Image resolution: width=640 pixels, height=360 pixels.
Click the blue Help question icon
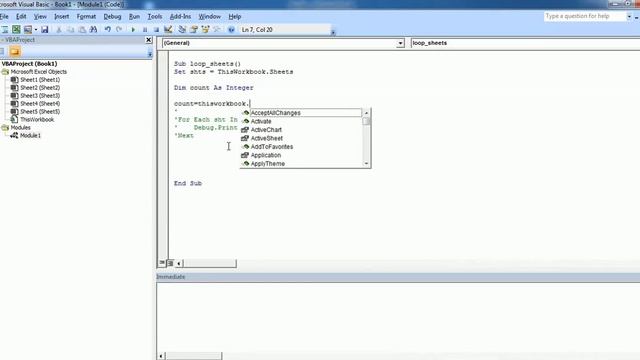pyautogui.click(x=231, y=29)
